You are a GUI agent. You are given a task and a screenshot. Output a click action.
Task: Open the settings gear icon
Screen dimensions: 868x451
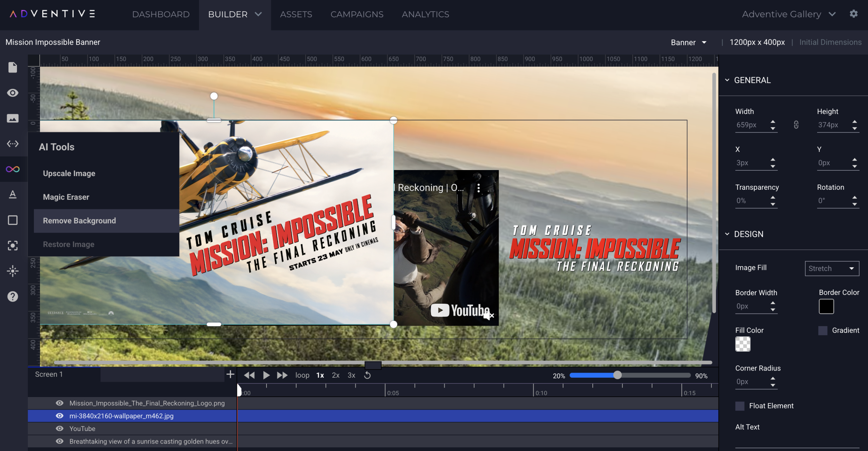853,14
